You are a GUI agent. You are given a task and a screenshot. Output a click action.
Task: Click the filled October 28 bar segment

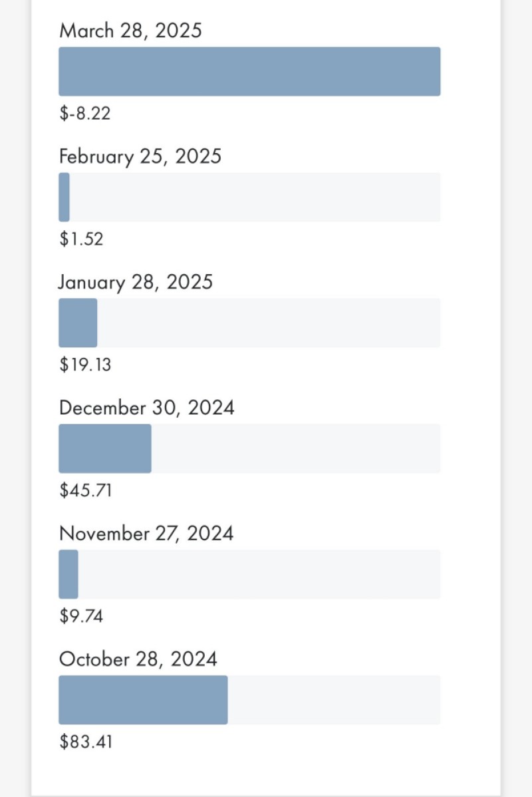click(143, 700)
